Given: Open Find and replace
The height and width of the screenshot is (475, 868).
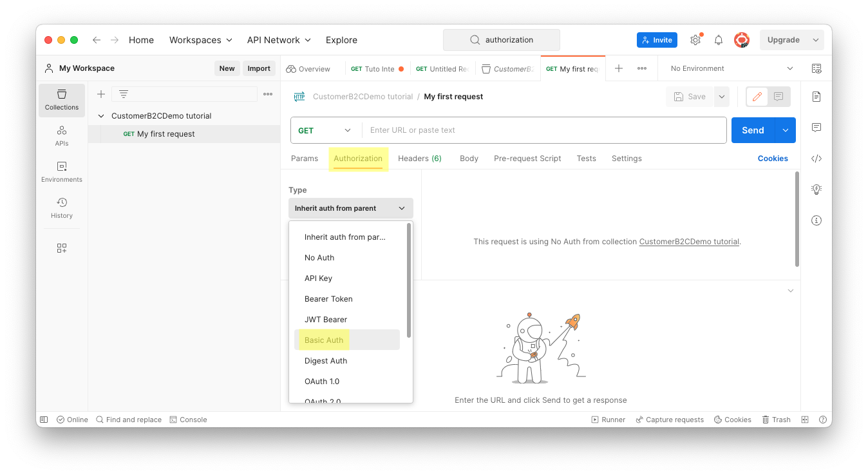Looking at the screenshot, I should (129, 420).
